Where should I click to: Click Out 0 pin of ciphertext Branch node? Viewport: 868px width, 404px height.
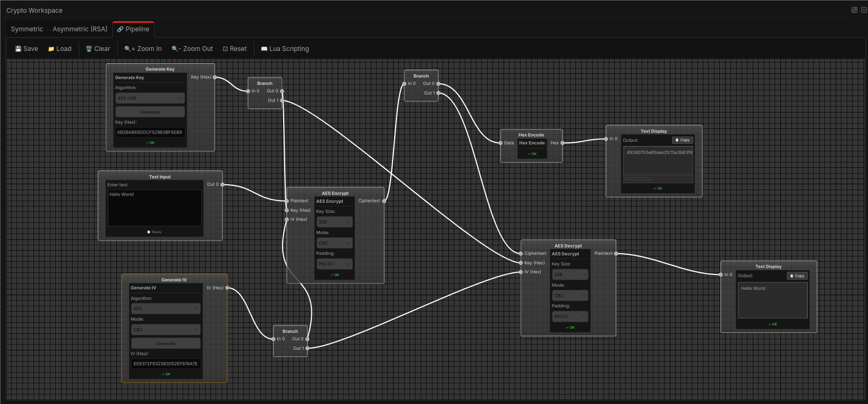[438, 83]
